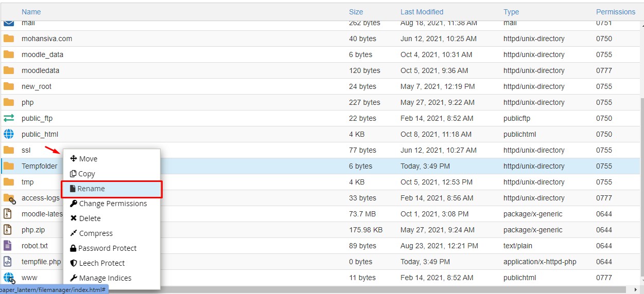644x294 pixels.
Task: Sort by the Size column header
Action: tap(356, 12)
